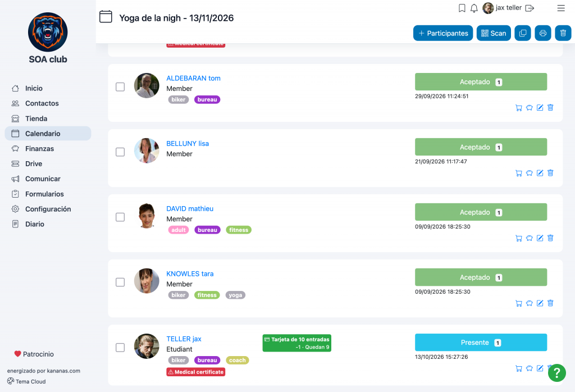The image size is (575, 392).
Task: Open the green help question mark
Action: 556,373
